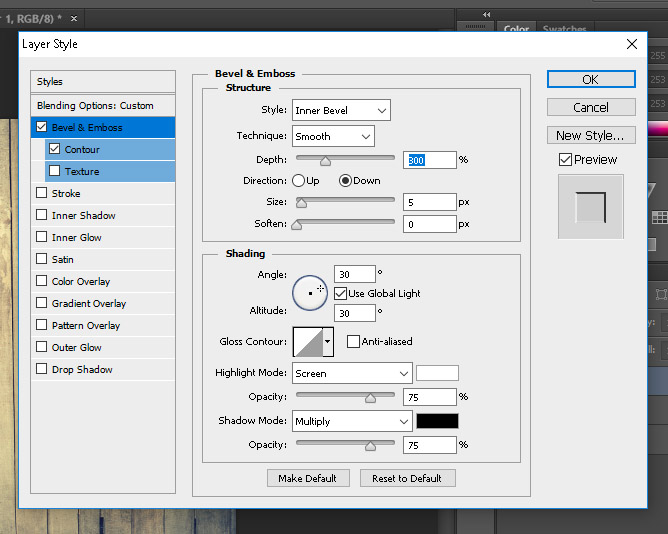Click the black shadow color swatch
The width and height of the screenshot is (668, 534).
click(x=437, y=421)
